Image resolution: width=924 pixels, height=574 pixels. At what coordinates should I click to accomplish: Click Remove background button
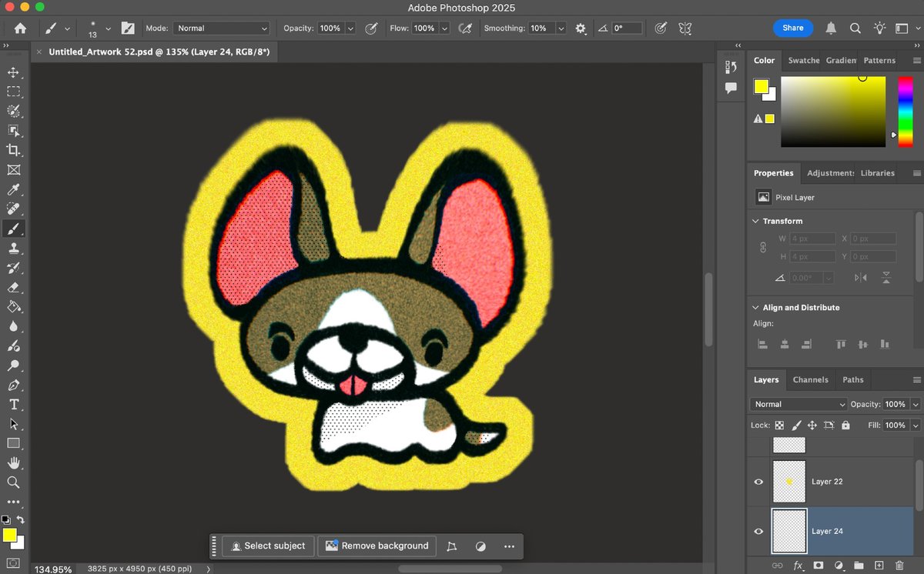pyautogui.click(x=377, y=546)
